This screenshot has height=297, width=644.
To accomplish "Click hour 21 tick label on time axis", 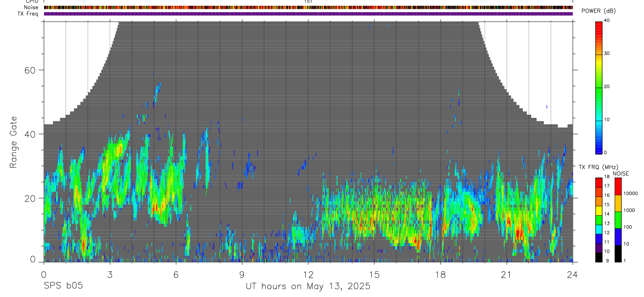I will (x=506, y=274).
